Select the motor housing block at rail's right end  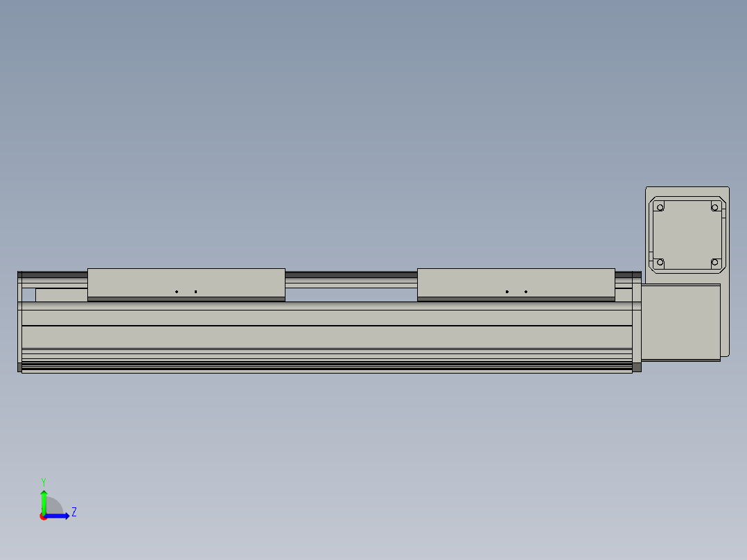point(680,322)
